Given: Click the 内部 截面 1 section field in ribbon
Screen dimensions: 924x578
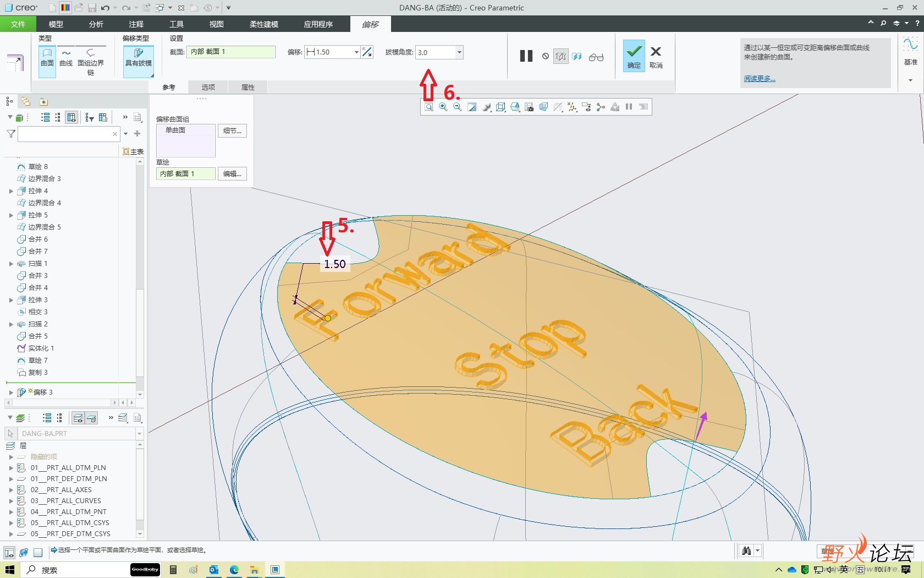Looking at the screenshot, I should pyautogui.click(x=231, y=52).
